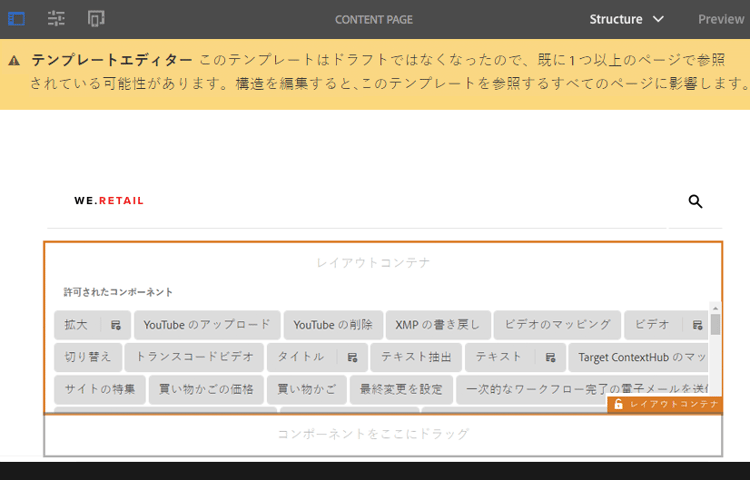Select Target ContextHub component chip
The width and height of the screenshot is (750, 480).
click(x=639, y=357)
